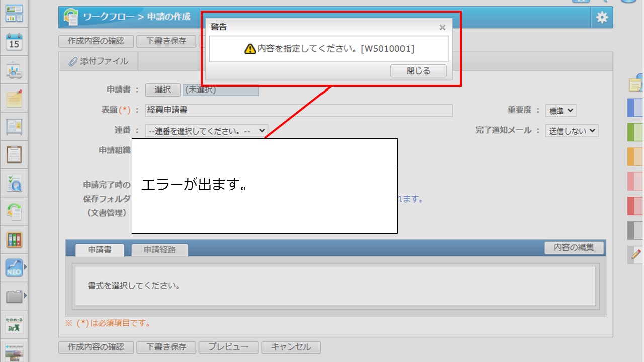The height and width of the screenshot is (362, 644).
Task: Click the top 下書き保存 button
Action: (x=166, y=41)
